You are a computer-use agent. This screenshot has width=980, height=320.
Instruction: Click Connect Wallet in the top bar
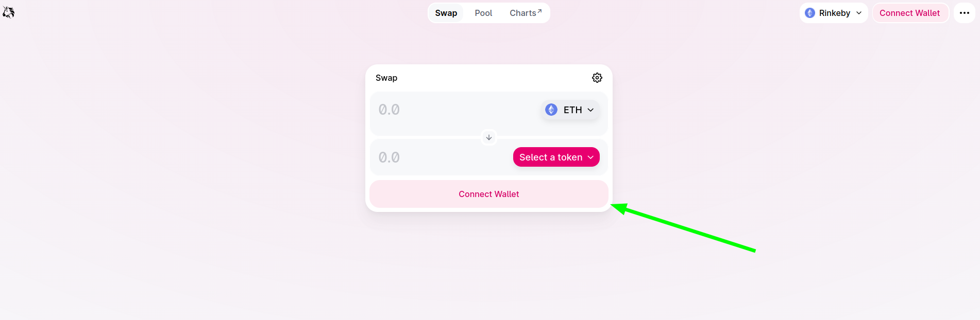click(910, 12)
